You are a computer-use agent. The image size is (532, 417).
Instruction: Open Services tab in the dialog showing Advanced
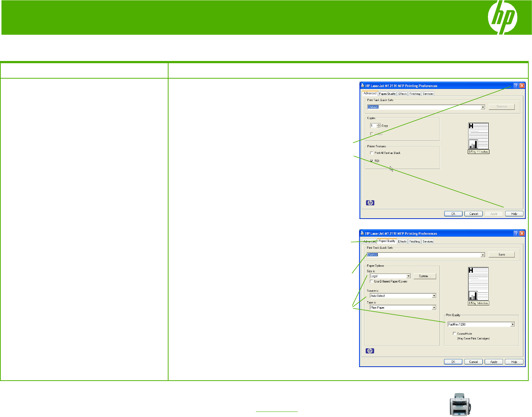pos(428,94)
